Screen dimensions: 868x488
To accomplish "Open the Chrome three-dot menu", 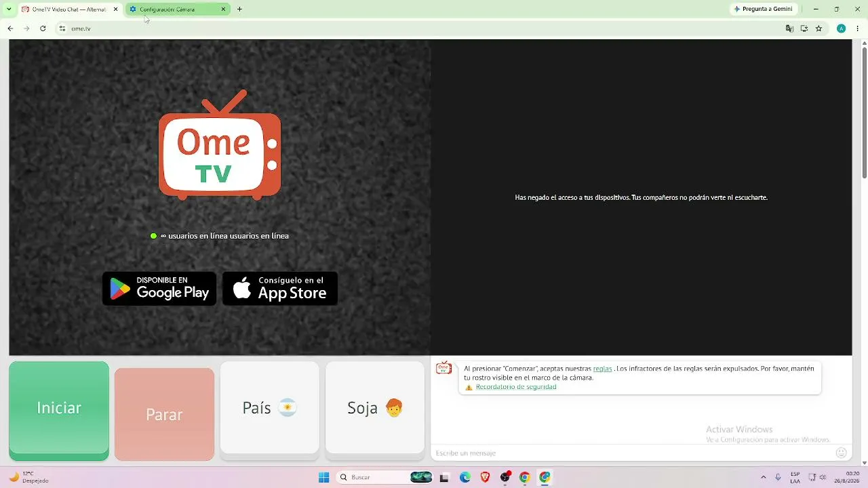I will [856, 28].
